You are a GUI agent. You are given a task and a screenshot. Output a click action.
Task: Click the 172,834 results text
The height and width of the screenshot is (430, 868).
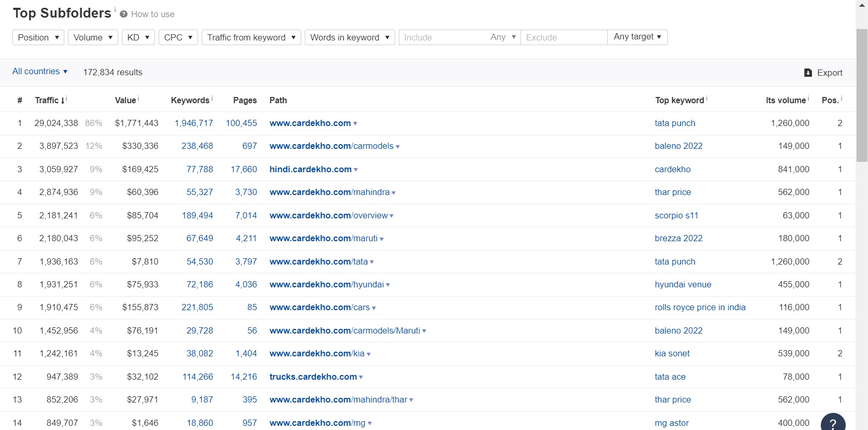pyautogui.click(x=113, y=72)
